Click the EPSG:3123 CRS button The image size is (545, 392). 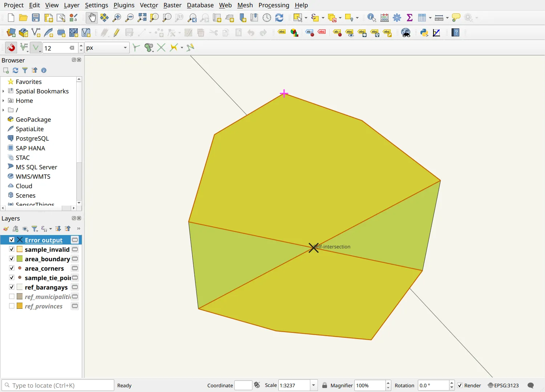tap(503, 385)
